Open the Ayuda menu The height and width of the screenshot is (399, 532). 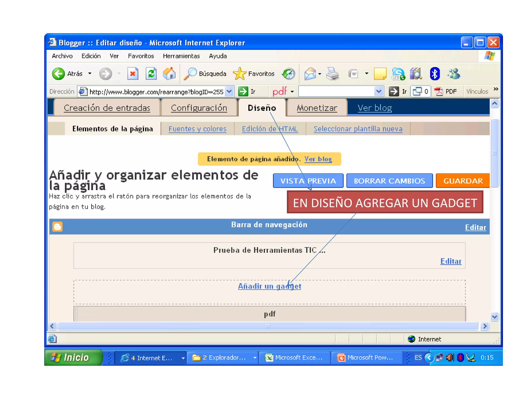click(218, 56)
